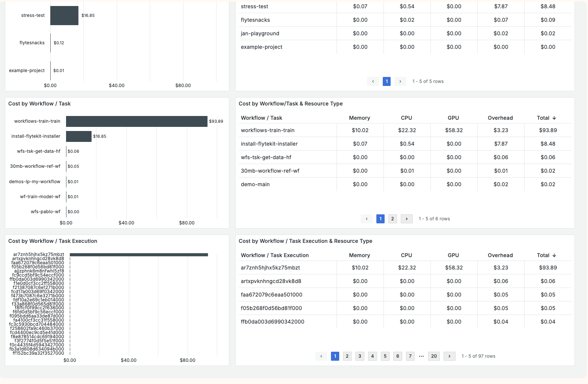588x384 pixels.
Task: Click CPU header in Task Execution table
Action: [x=406, y=255]
